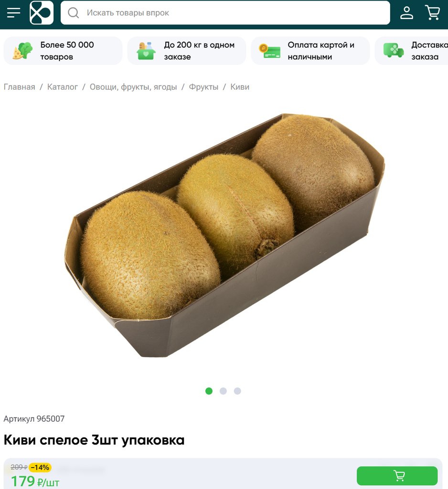Click the magnifier search icon
448x489 pixels.
(74, 13)
